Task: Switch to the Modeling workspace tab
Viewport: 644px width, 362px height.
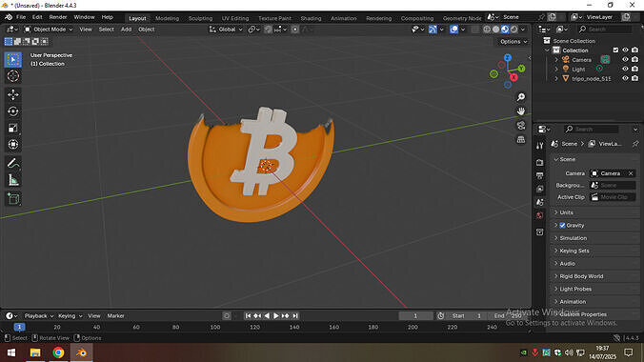Action: point(167,18)
